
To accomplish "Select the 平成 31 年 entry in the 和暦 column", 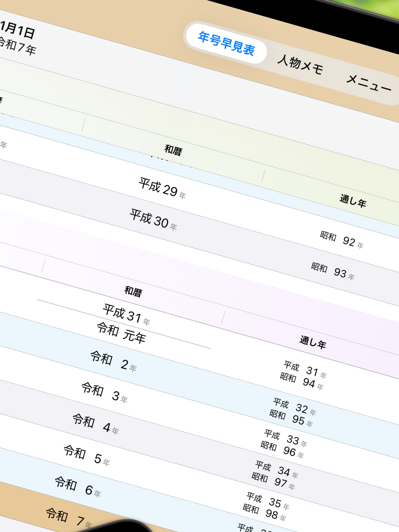I will [126, 315].
